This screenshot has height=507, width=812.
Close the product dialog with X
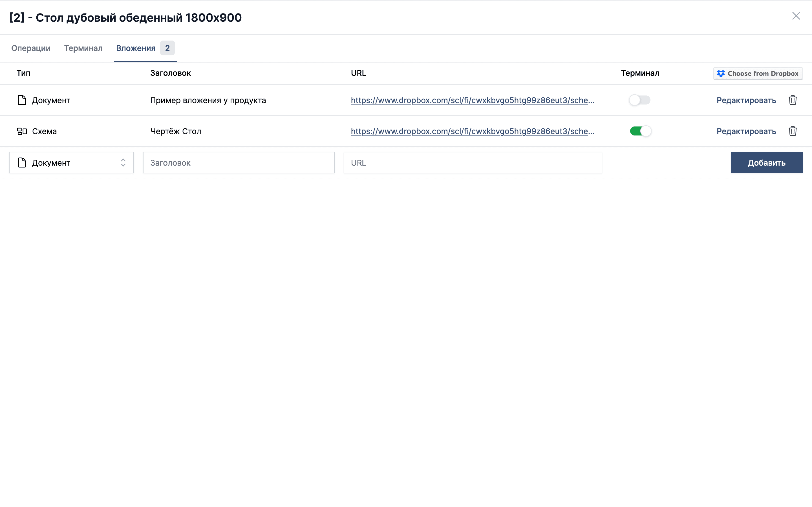point(796,16)
